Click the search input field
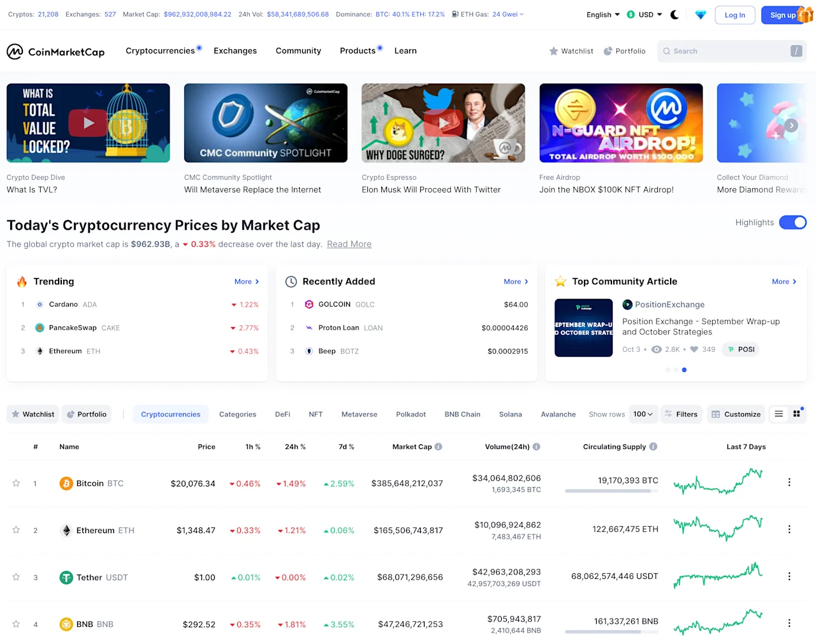Screen dimensions: 816x644 (x=732, y=51)
